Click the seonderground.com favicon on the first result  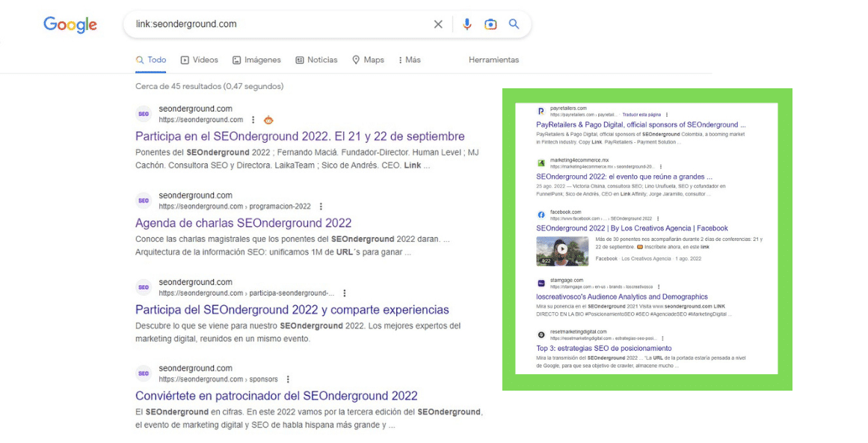point(142,114)
